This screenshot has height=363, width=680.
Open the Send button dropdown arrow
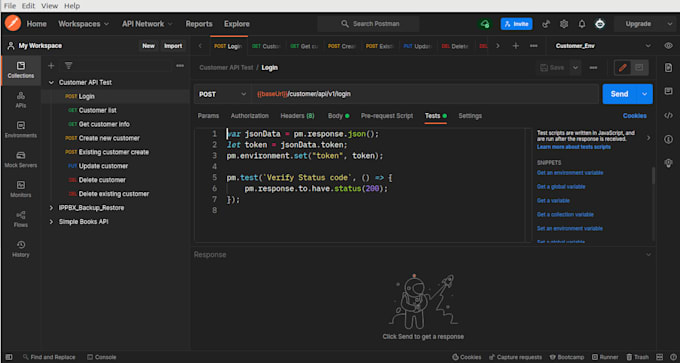[644, 94]
